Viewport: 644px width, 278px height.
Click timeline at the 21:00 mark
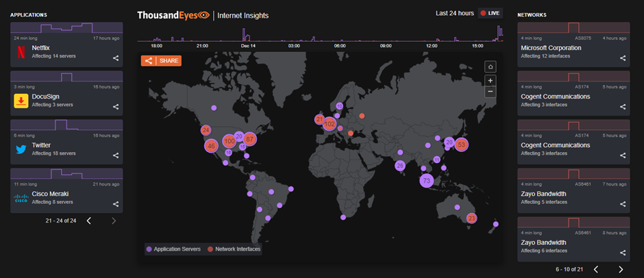[x=203, y=46]
